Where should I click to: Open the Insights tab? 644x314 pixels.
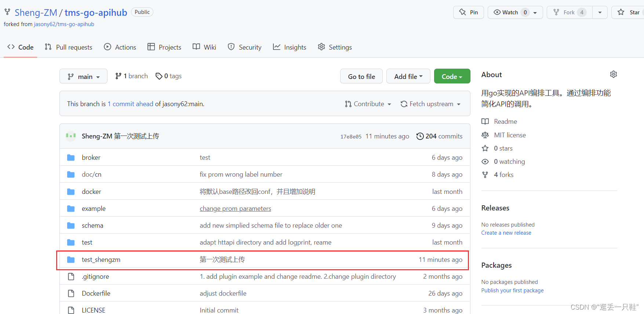coord(290,47)
